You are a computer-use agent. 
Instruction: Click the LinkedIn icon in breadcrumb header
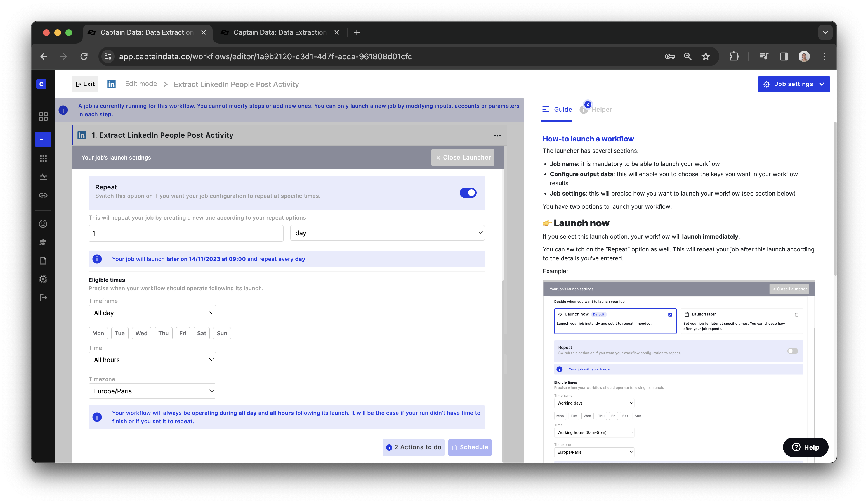(112, 84)
